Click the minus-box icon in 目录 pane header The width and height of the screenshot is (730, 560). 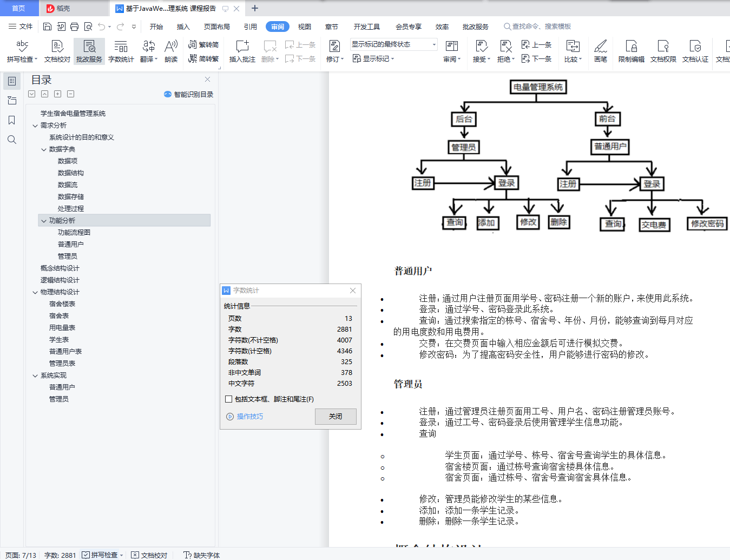(x=71, y=94)
